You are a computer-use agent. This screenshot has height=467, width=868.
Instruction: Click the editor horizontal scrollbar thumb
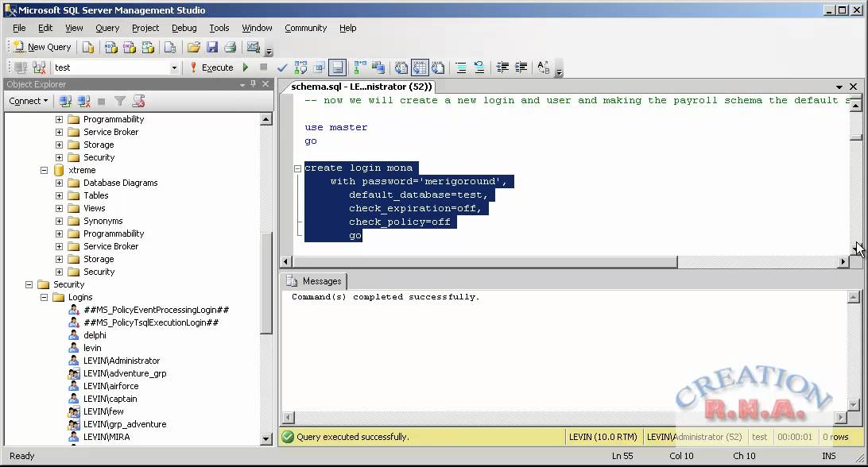(485, 262)
